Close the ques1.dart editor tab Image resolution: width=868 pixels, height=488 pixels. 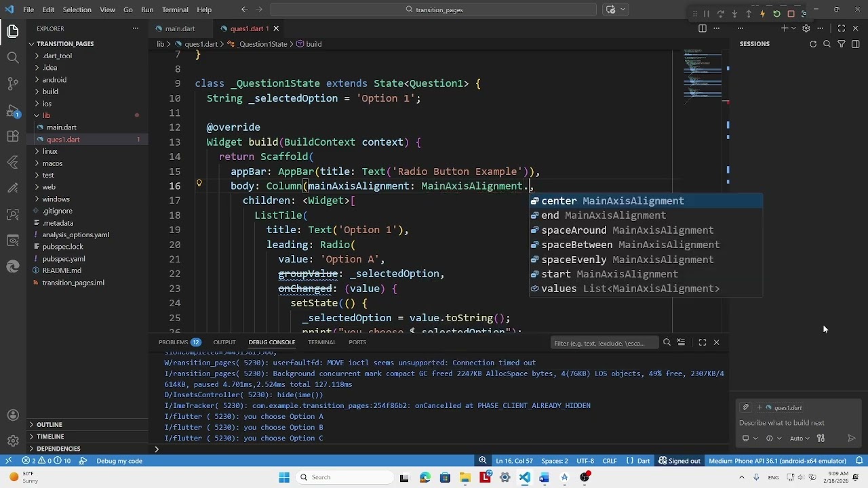click(x=276, y=28)
